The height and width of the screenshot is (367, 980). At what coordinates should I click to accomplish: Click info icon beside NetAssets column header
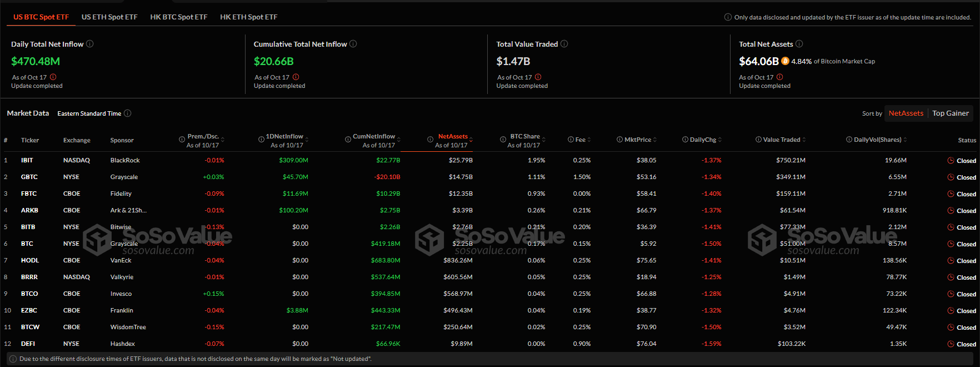point(431,140)
